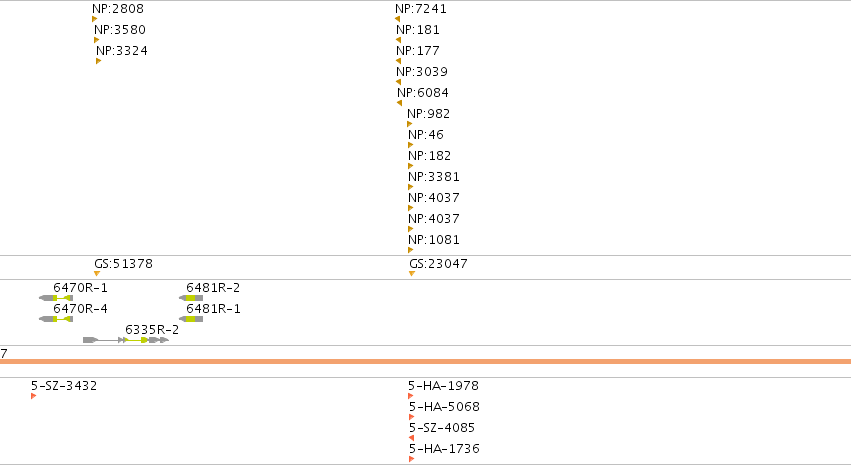
Task: Click the 6335R-2 transcript name
Action: coord(152,330)
